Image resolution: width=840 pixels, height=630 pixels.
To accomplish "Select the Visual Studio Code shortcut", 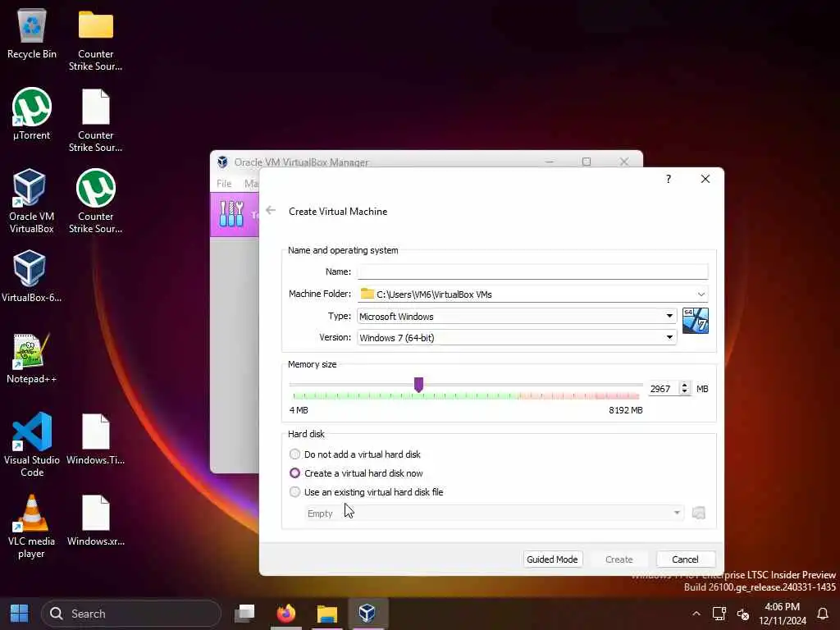I will (32, 444).
